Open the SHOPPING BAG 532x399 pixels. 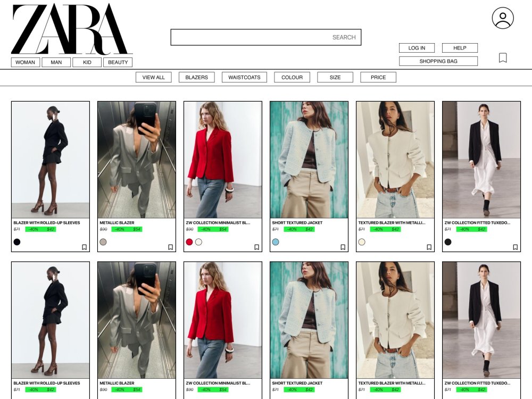tap(438, 61)
